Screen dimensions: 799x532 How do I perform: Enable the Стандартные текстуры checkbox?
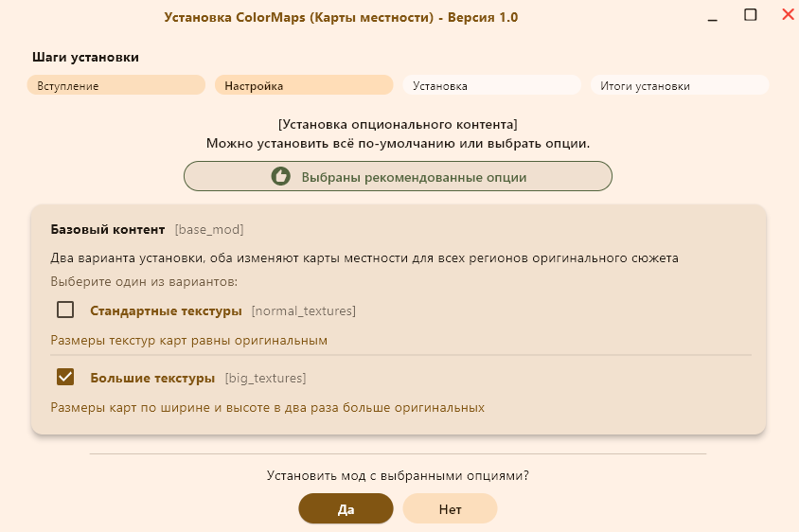65,310
